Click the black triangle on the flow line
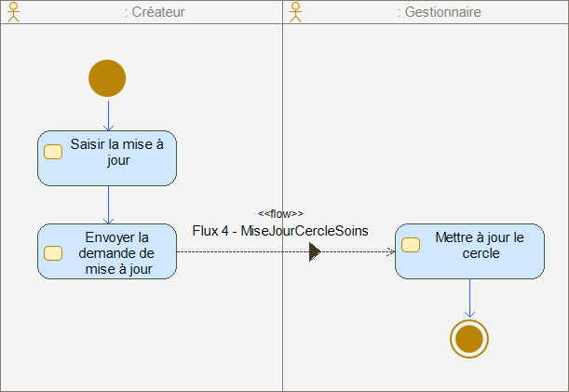Viewport: 569px width, 392px height. 315,251
